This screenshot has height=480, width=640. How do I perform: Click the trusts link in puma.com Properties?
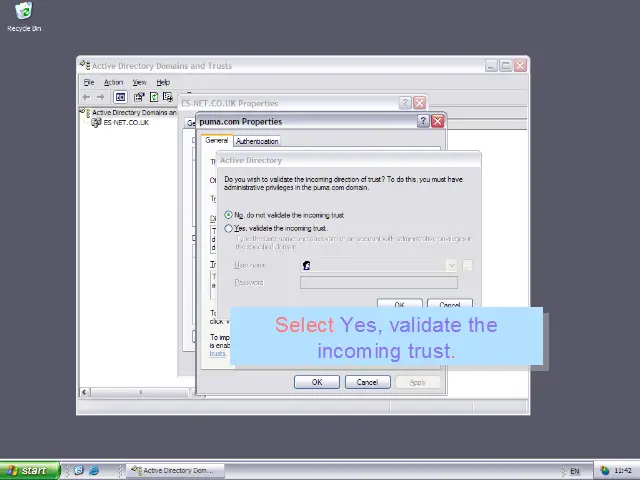[x=218, y=353]
